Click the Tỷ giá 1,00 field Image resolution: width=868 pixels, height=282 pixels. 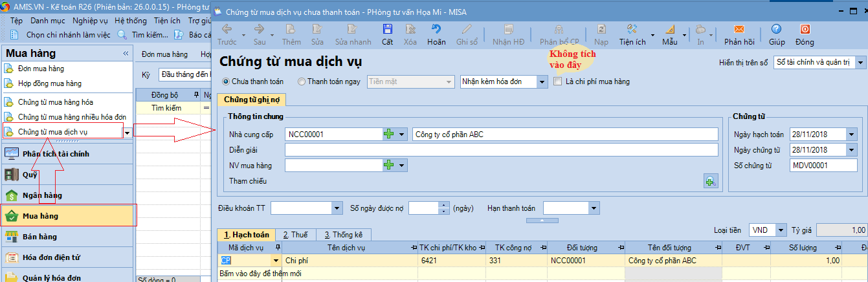point(842,230)
